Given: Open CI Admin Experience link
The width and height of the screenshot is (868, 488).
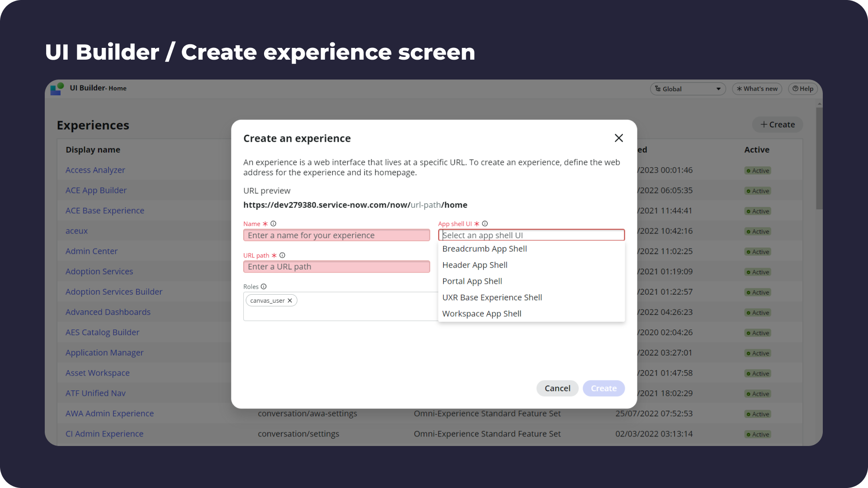Looking at the screenshot, I should 104,434.
